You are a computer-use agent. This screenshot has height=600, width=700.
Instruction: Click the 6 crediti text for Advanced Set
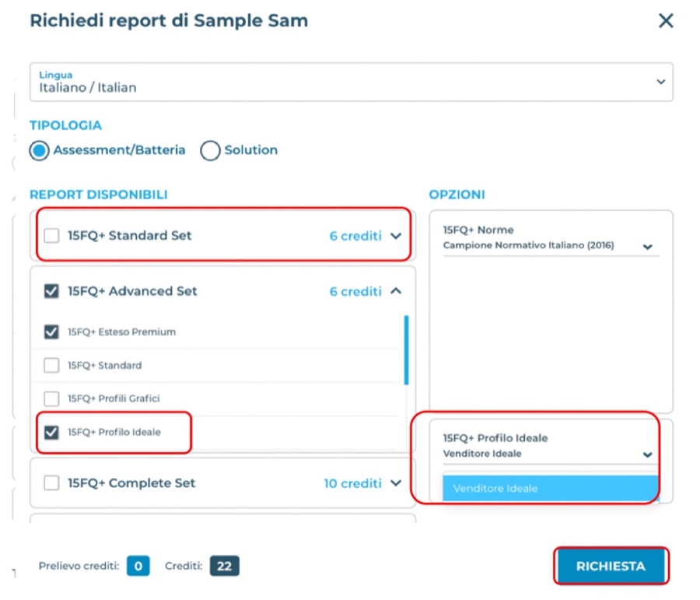pos(355,292)
